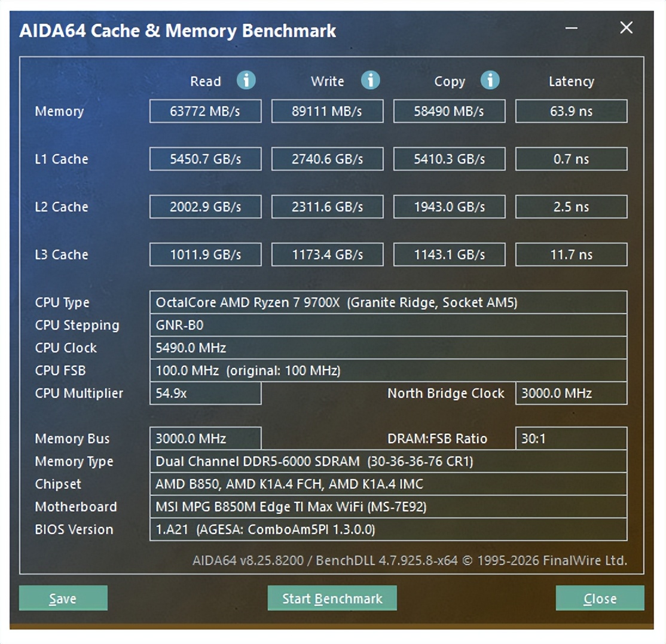Click the Chipset field AMD B850
666x644 pixels.
coord(388,484)
